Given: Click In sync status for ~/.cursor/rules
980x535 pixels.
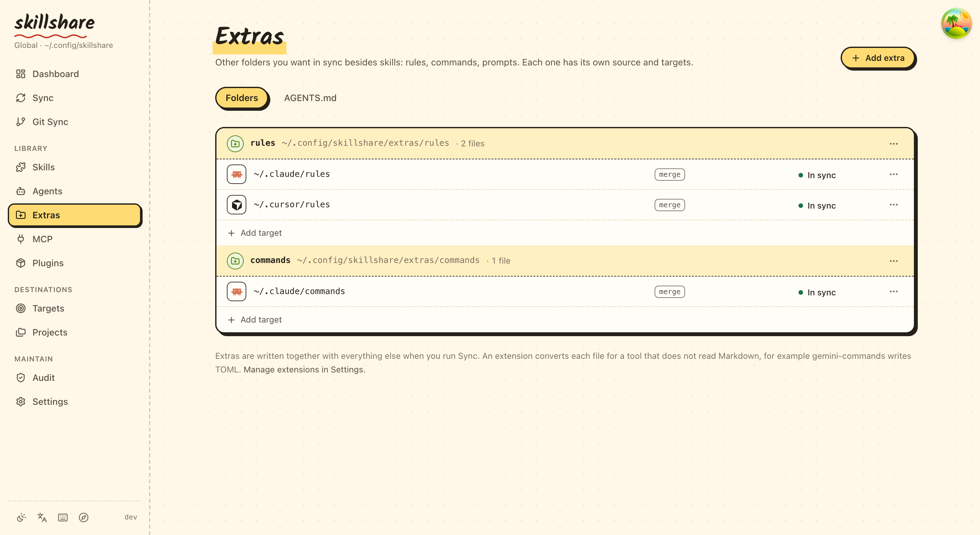Looking at the screenshot, I should click(x=817, y=206).
